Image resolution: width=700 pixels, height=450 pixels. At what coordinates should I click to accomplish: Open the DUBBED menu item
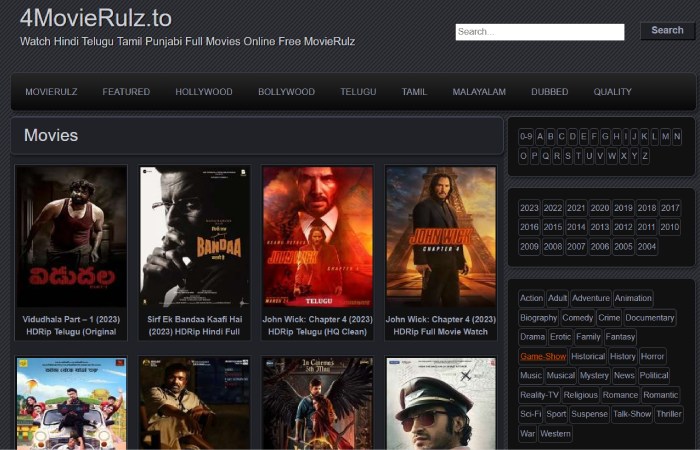tap(550, 92)
